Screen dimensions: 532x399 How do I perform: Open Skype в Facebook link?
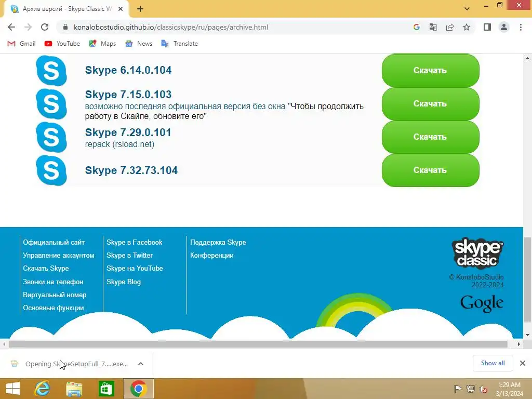(135, 242)
